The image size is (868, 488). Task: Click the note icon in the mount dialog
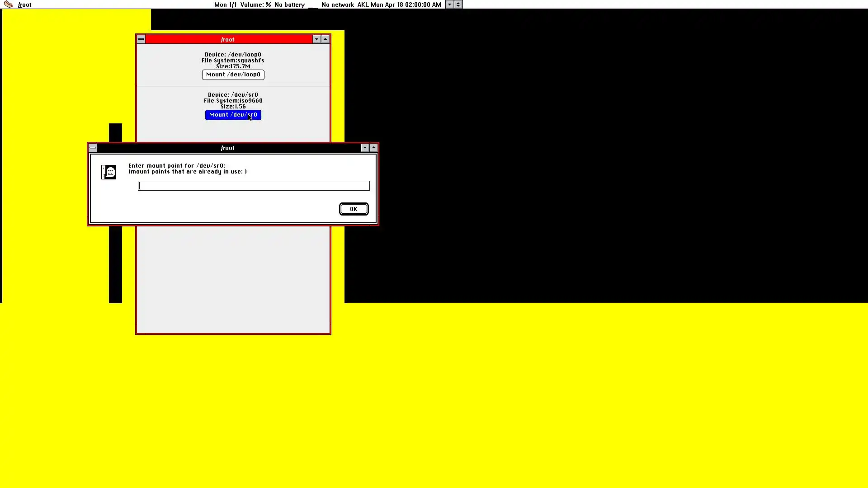108,172
